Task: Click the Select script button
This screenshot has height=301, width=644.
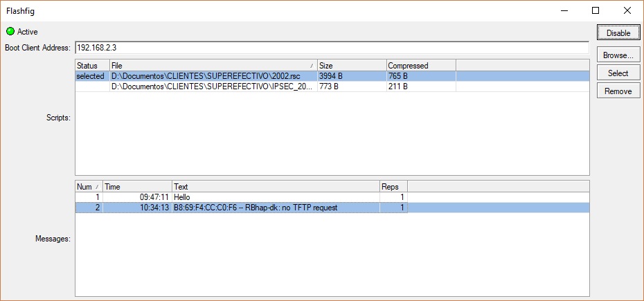Action: 618,73
